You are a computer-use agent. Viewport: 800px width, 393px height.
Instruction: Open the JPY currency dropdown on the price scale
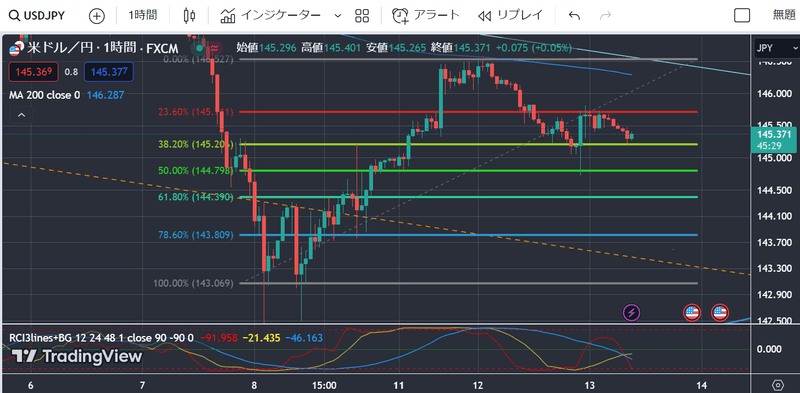(x=777, y=48)
